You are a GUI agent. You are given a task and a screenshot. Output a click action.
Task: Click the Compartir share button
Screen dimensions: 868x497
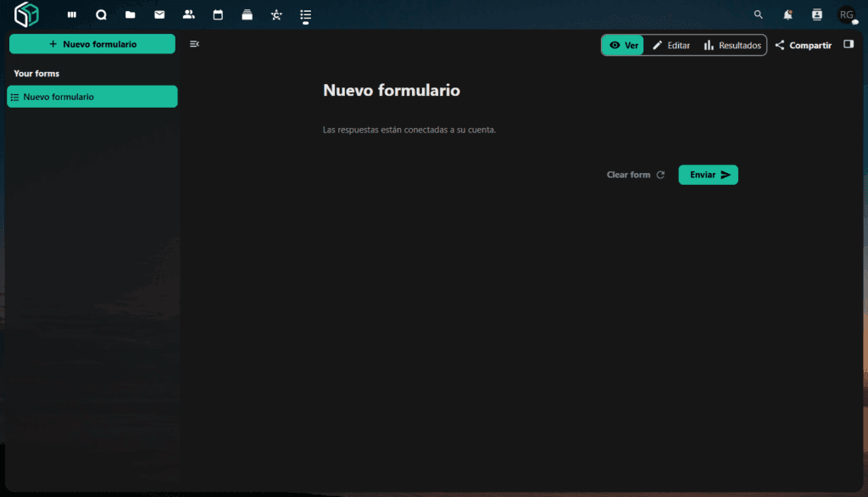(x=803, y=45)
